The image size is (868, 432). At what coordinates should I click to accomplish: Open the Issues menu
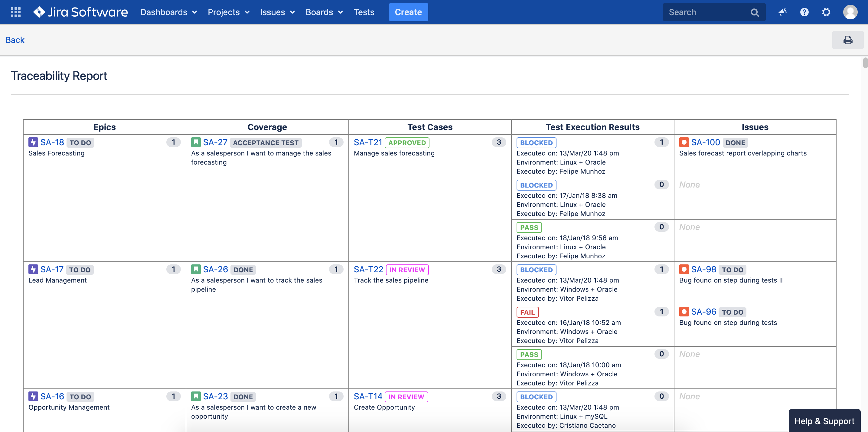[277, 12]
